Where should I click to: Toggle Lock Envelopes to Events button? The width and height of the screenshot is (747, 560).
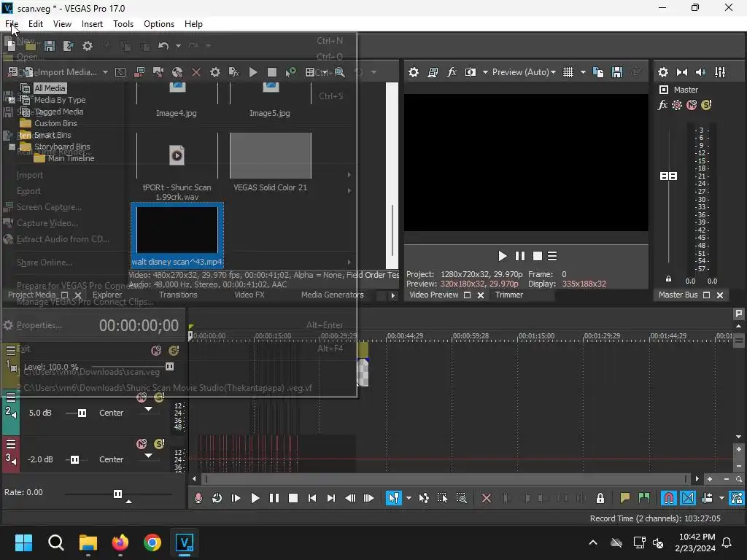coord(737,498)
